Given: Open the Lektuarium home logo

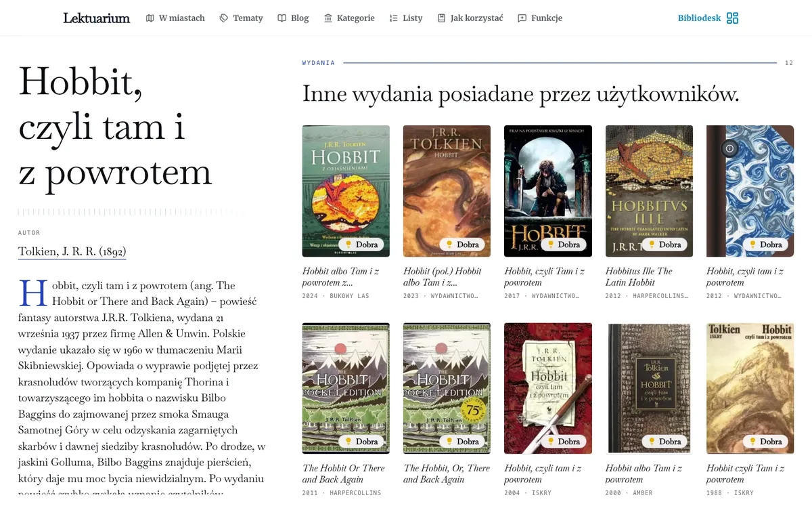Looking at the screenshot, I should [x=96, y=18].
